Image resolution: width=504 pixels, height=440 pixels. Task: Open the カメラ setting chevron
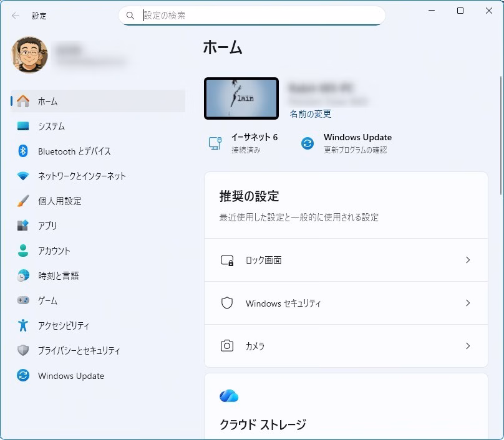point(468,346)
